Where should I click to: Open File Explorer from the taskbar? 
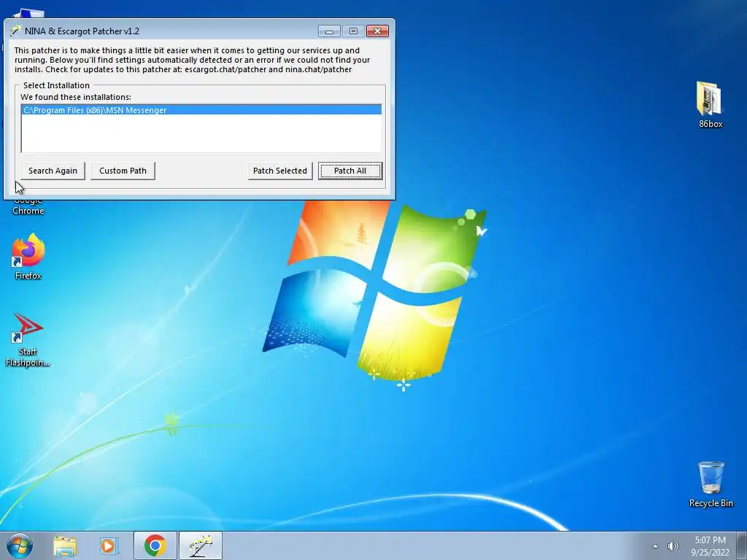pyautogui.click(x=65, y=545)
